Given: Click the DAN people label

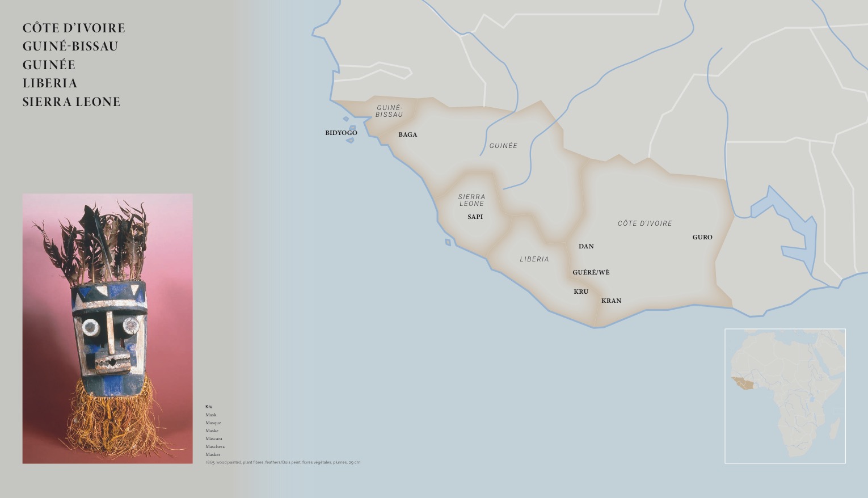Looking at the screenshot, I should pos(586,246).
